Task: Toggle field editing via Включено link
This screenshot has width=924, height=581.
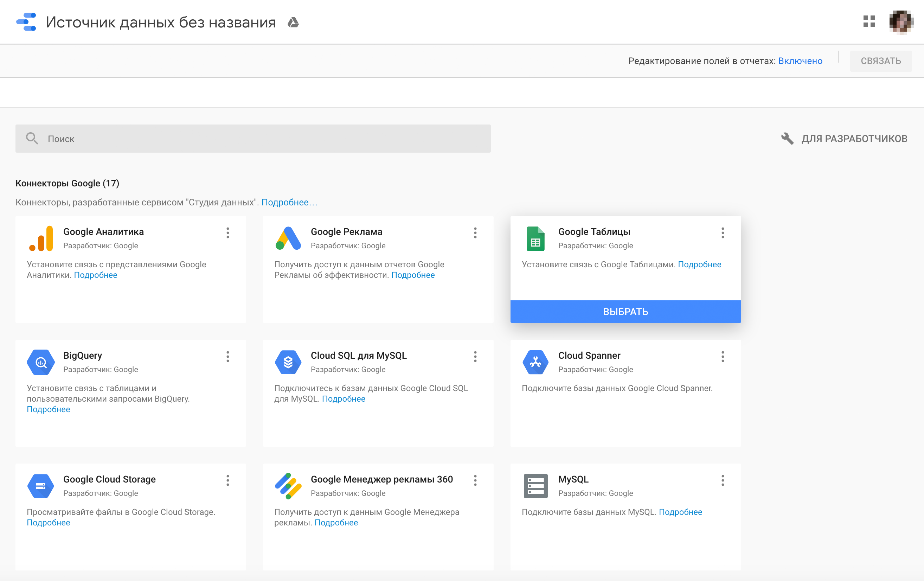Action: pos(800,61)
